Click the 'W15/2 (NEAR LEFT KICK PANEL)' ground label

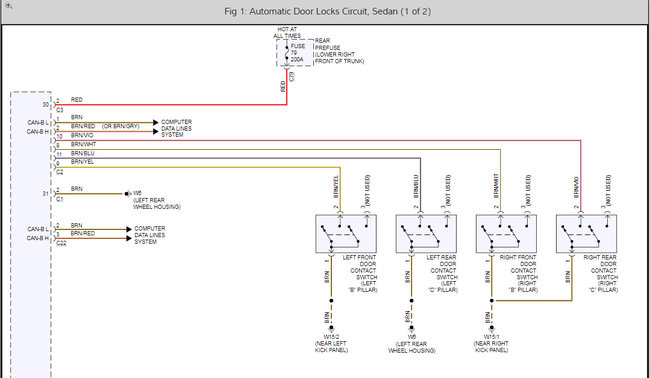pos(331,344)
